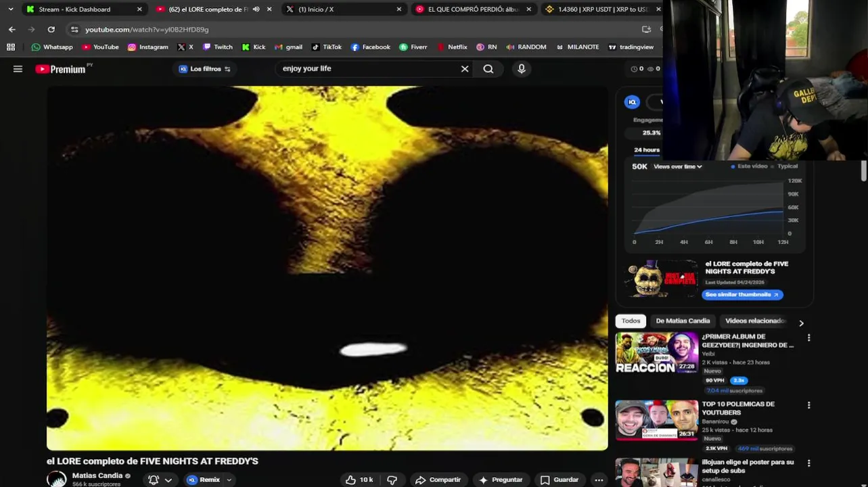The image size is (868, 487).
Task: Mute the playing LORE completo tab speaker
Action: [x=256, y=9]
